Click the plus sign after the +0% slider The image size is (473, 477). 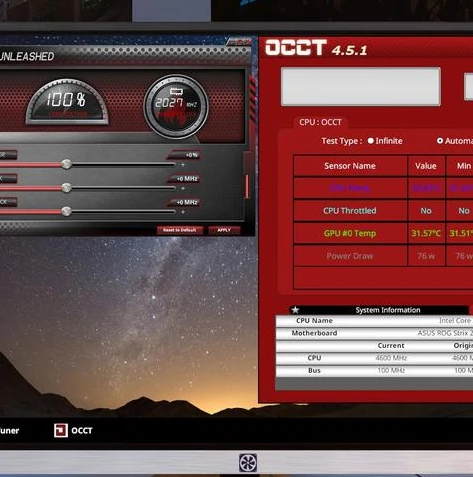tap(183, 165)
